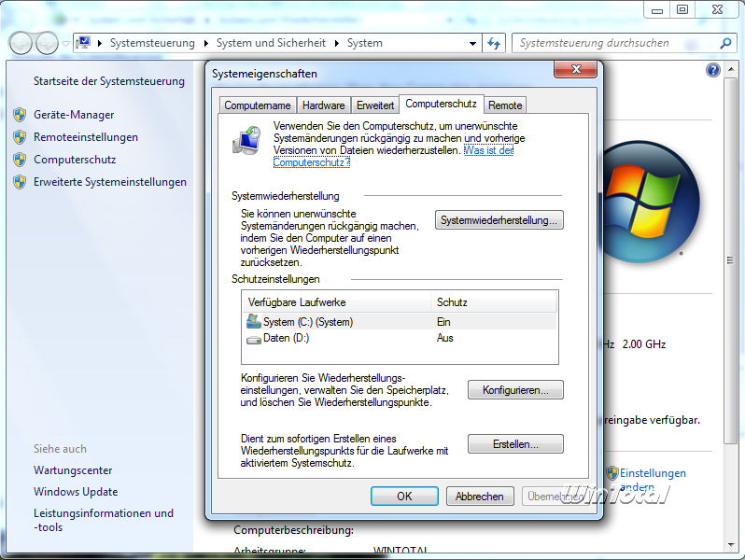745x560 pixels.
Task: Close the Systemeigenschaften dialog
Action: (x=576, y=69)
